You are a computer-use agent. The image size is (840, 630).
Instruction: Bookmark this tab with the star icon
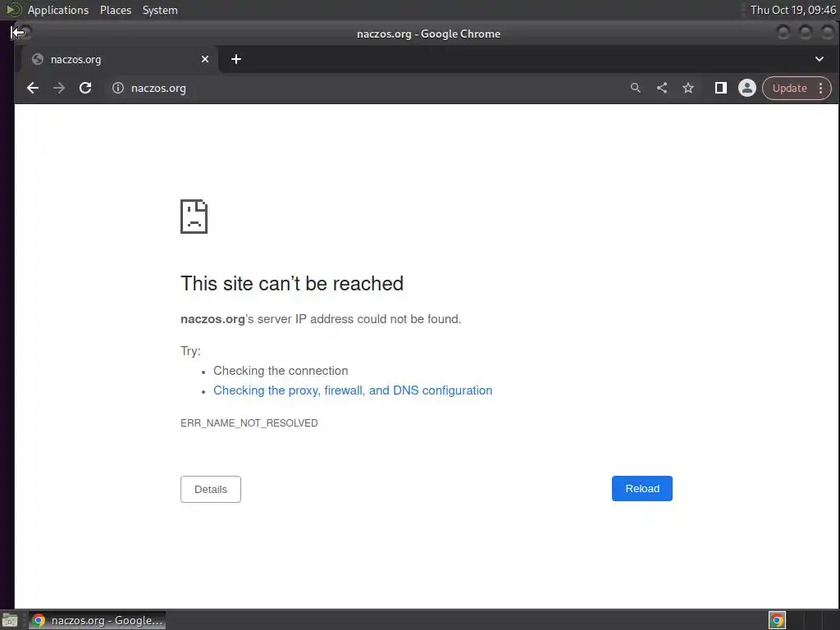coord(688,89)
